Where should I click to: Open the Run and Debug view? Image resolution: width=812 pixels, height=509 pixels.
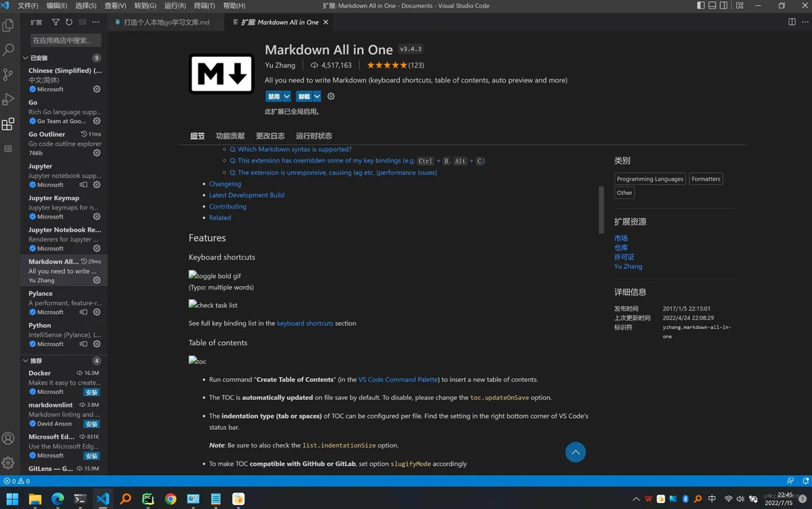(8, 99)
